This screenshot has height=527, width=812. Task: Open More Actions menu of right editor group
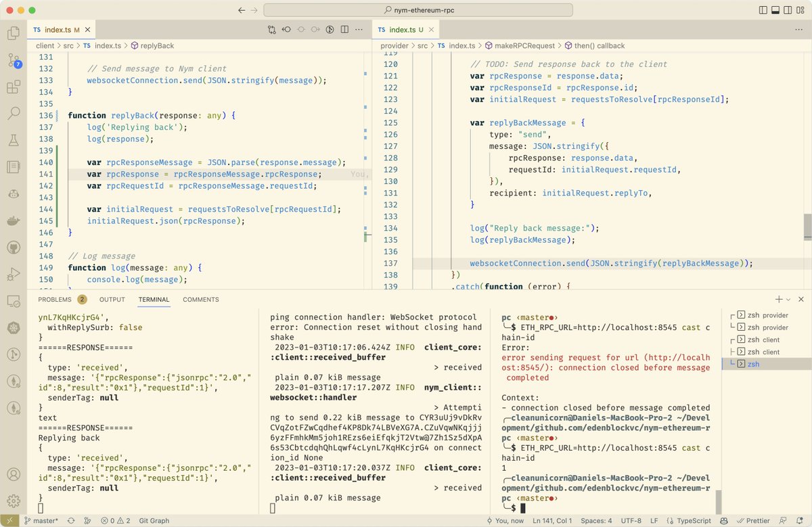pyautogui.click(x=800, y=30)
